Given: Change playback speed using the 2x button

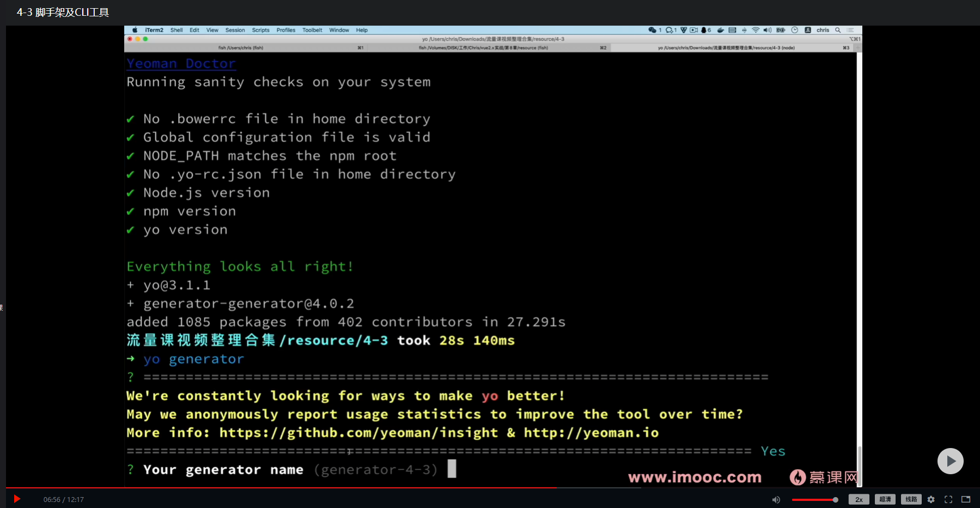Looking at the screenshot, I should click(x=859, y=499).
